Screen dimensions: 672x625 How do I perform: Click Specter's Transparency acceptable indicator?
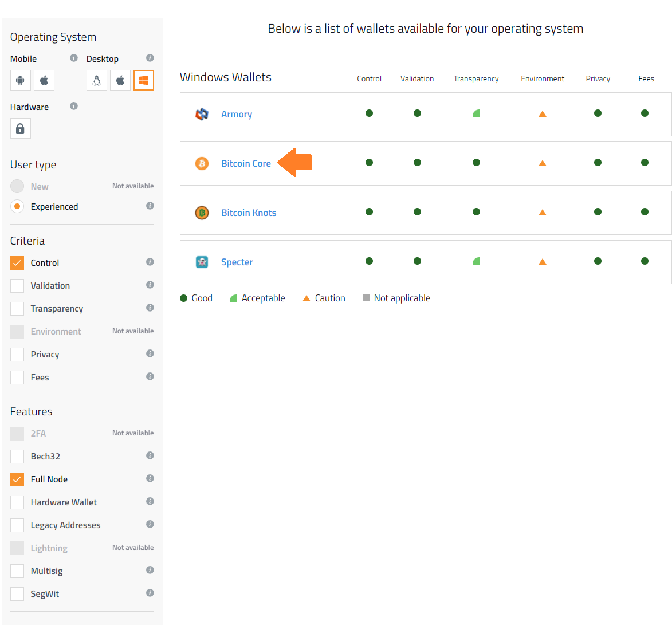476,261
